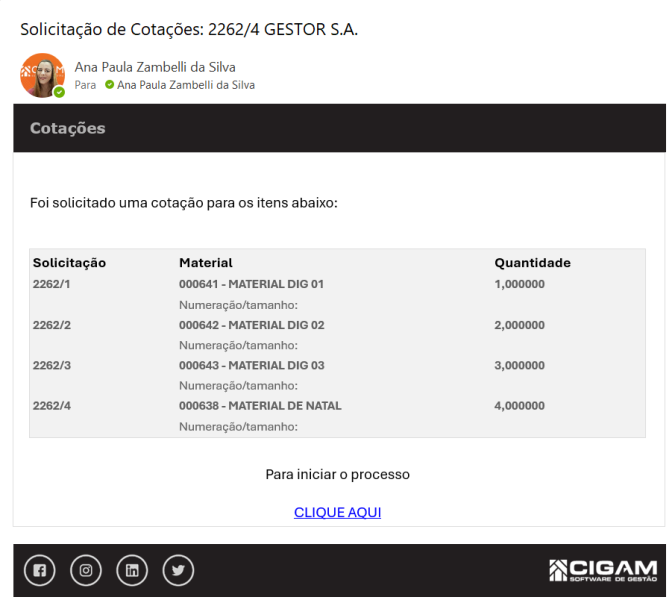This screenshot has width=672, height=600.
Task: Click the Material column header
Action: [x=206, y=263]
